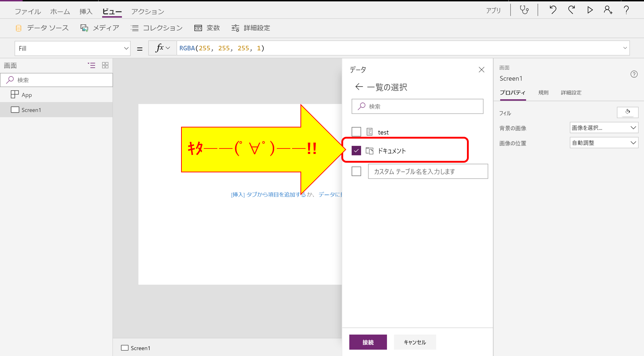Uncheck the ドキュメント list checkbox
644x356 pixels.
(x=356, y=150)
